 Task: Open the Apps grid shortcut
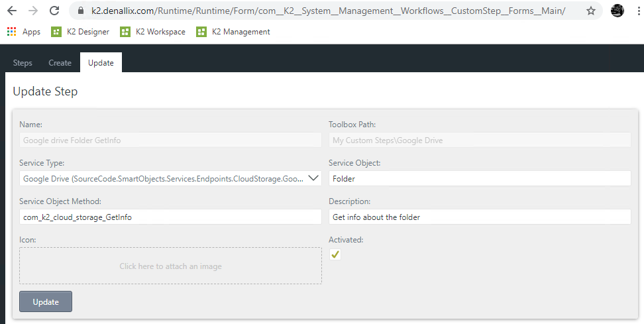[x=23, y=32]
